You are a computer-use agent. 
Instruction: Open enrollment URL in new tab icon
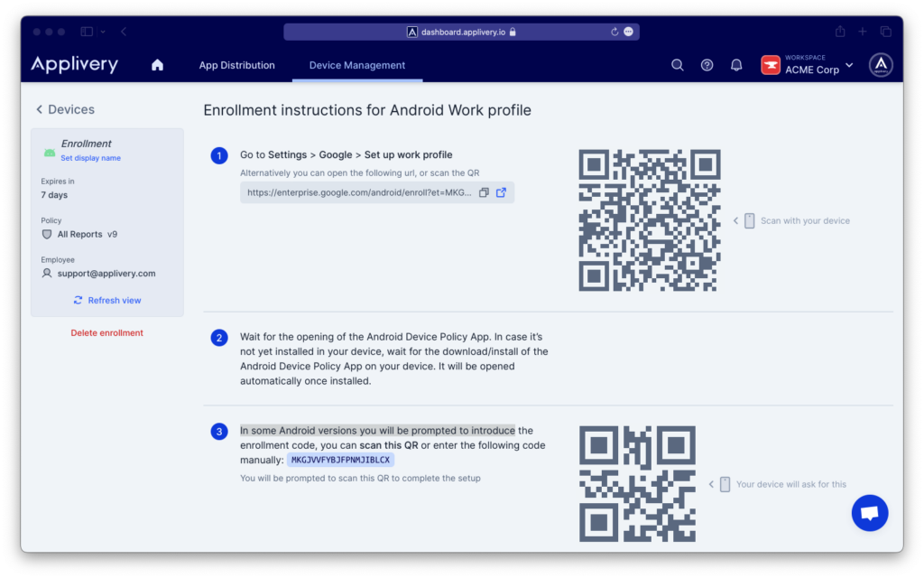502,192
